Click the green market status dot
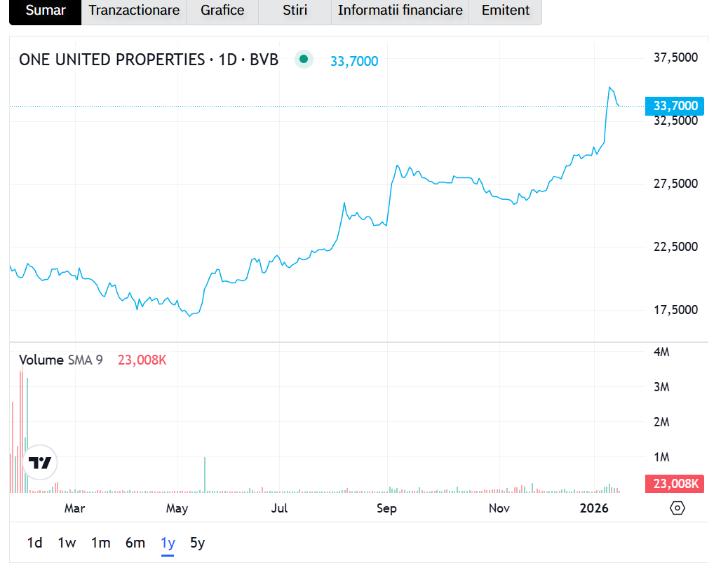 [x=303, y=60]
